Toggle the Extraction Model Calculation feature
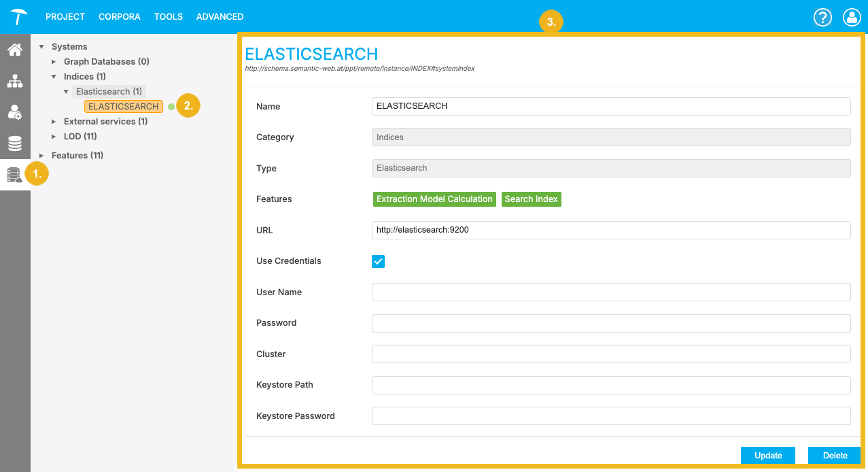 pyautogui.click(x=434, y=199)
